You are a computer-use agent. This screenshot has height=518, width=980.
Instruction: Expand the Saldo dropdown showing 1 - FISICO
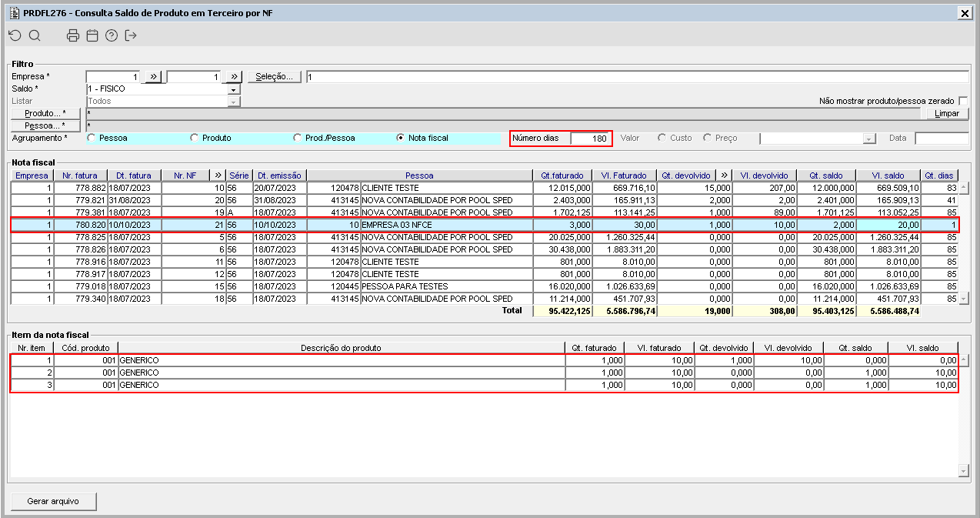(234, 89)
